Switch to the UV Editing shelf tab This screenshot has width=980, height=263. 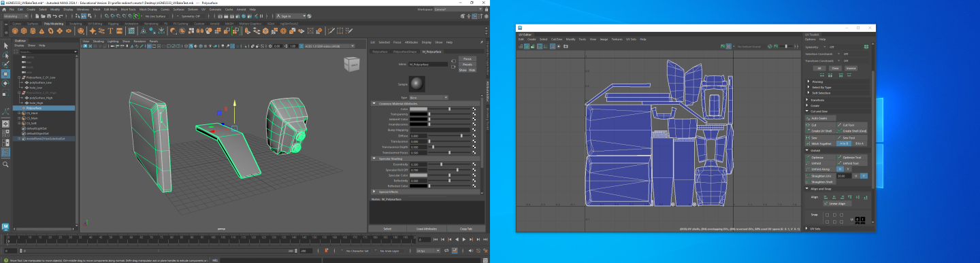[95, 23]
